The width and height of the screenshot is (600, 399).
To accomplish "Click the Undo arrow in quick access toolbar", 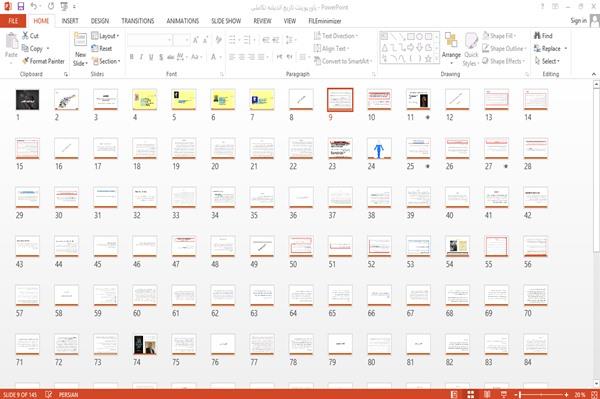I will [x=34, y=6].
